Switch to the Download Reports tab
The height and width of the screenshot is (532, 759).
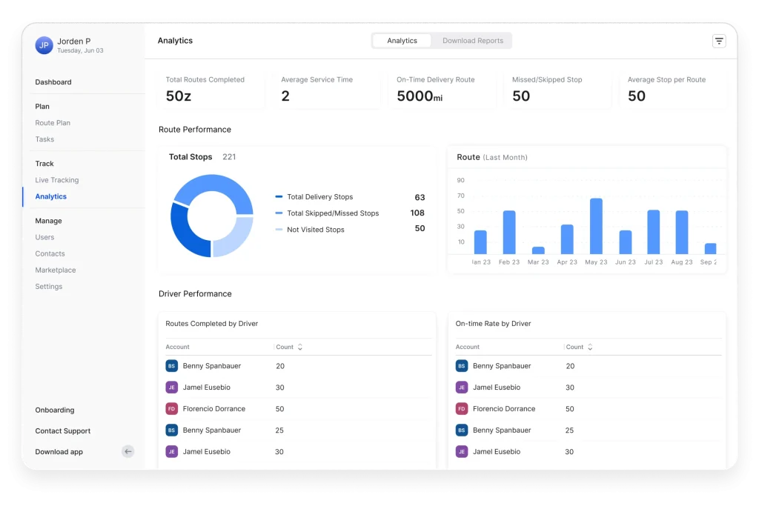click(472, 41)
